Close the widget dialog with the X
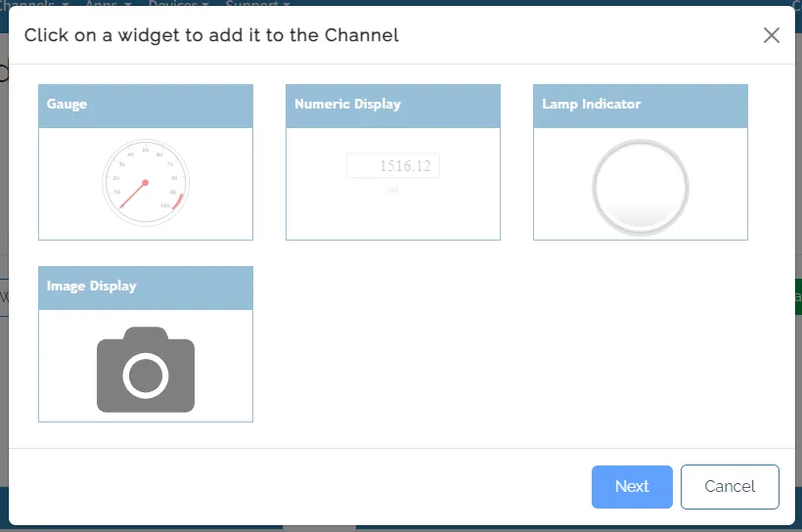802x532 pixels. [771, 35]
